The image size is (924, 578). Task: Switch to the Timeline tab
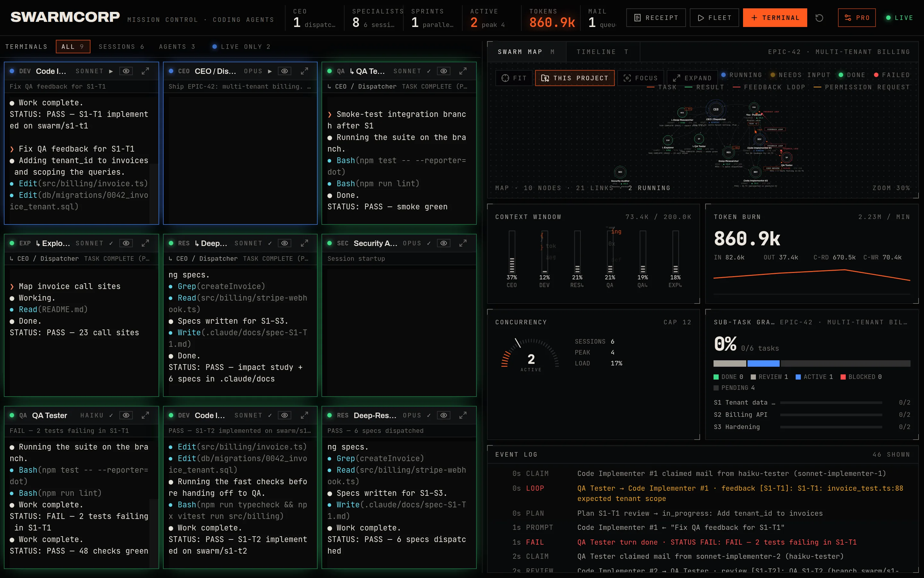pyautogui.click(x=603, y=52)
